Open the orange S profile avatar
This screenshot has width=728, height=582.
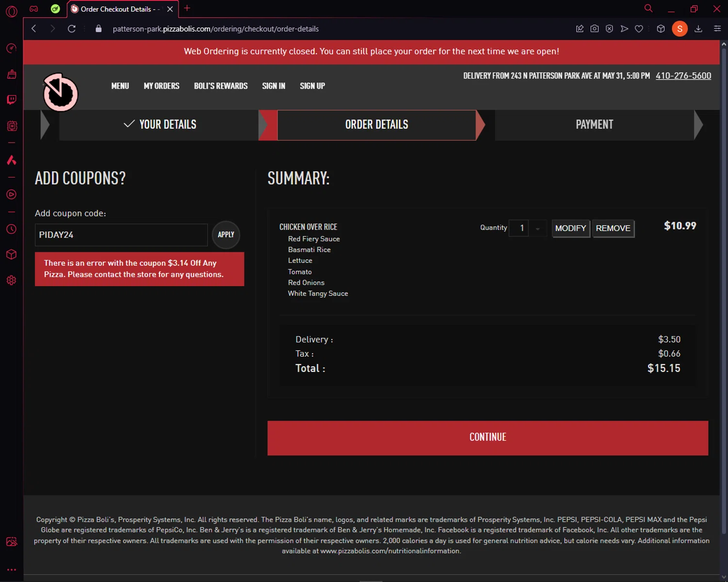pos(679,29)
